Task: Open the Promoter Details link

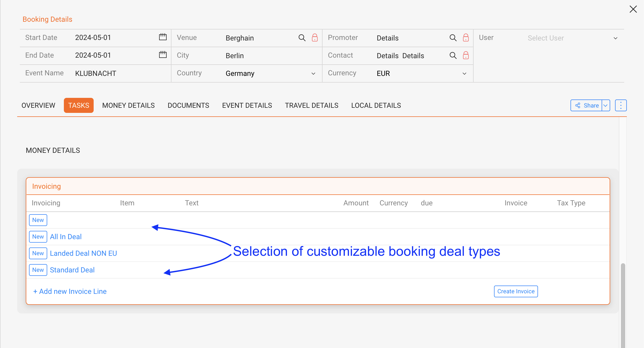Action: click(387, 38)
